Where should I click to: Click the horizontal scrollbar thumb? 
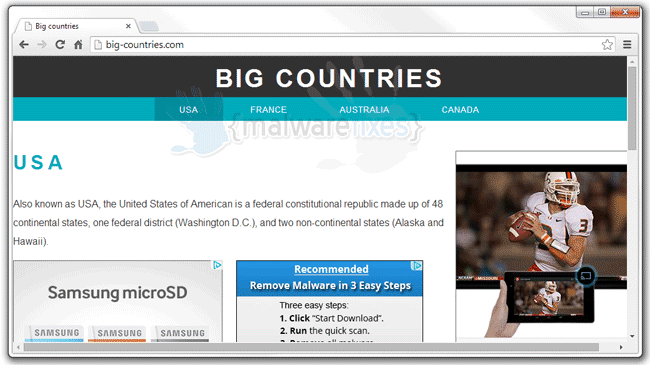(x=311, y=347)
